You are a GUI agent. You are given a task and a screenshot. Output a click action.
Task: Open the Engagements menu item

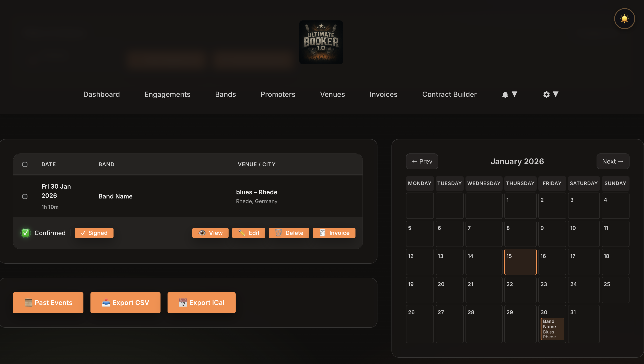point(167,94)
